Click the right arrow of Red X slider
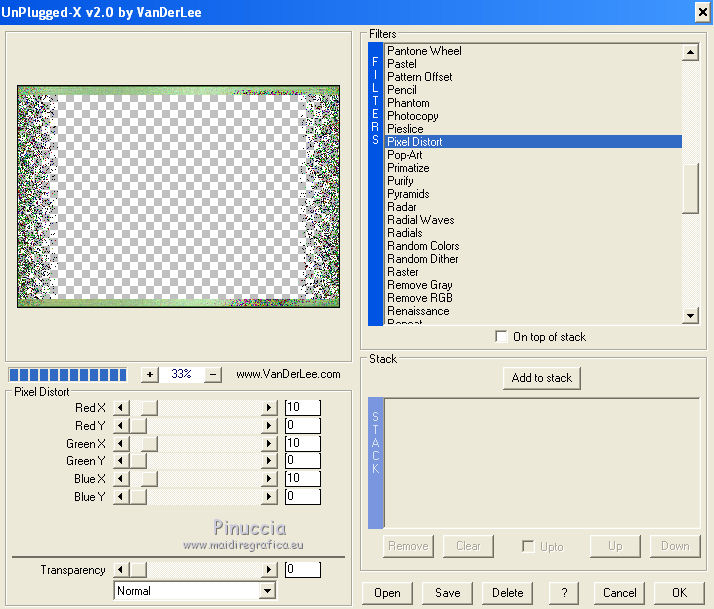714x609 pixels. [x=269, y=408]
